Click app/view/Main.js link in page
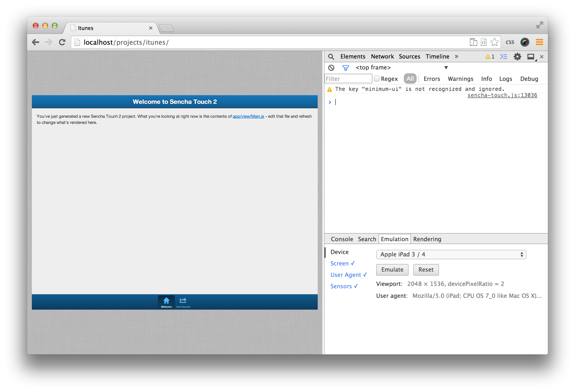 (x=248, y=116)
